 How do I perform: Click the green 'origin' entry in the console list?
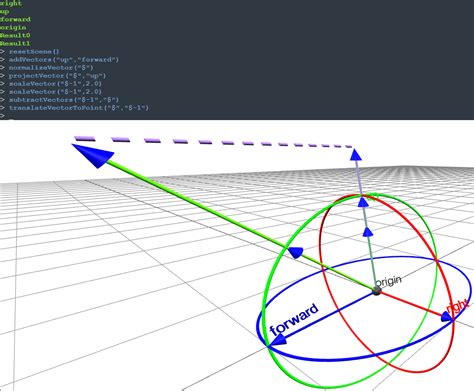[x=13, y=27]
